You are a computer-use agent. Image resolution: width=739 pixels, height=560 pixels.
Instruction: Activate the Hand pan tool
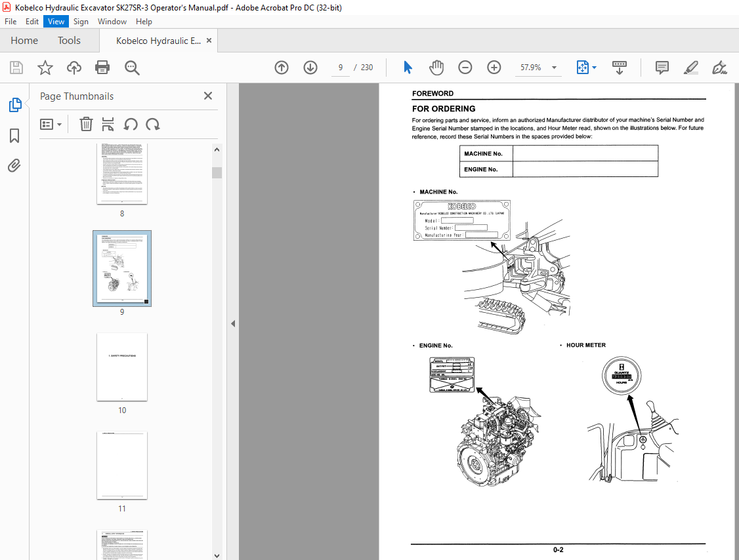pos(436,68)
